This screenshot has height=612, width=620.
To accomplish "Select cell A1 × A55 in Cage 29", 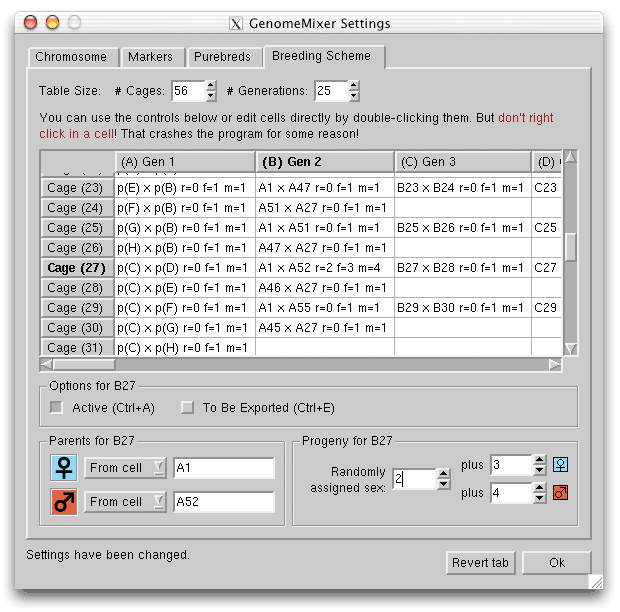I will pos(325,308).
